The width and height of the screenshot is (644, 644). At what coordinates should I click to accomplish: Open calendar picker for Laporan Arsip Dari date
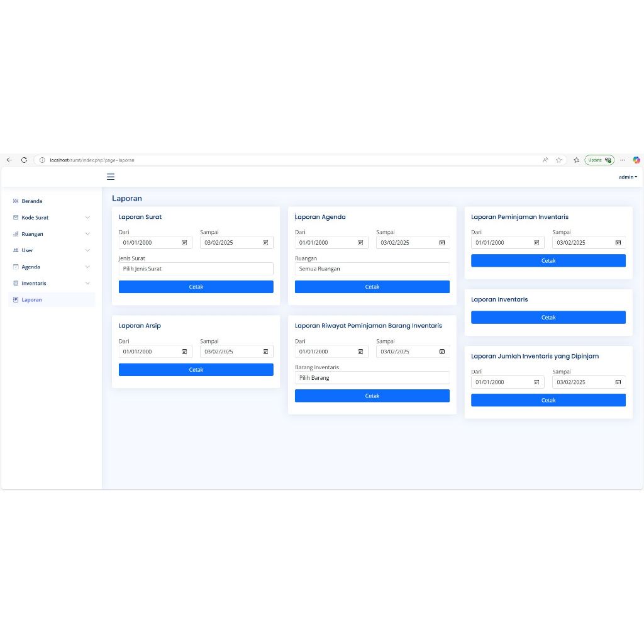pos(184,352)
